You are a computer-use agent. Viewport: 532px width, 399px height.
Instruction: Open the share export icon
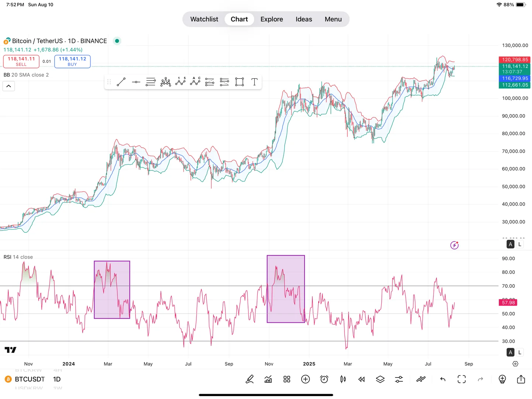tap(521, 379)
